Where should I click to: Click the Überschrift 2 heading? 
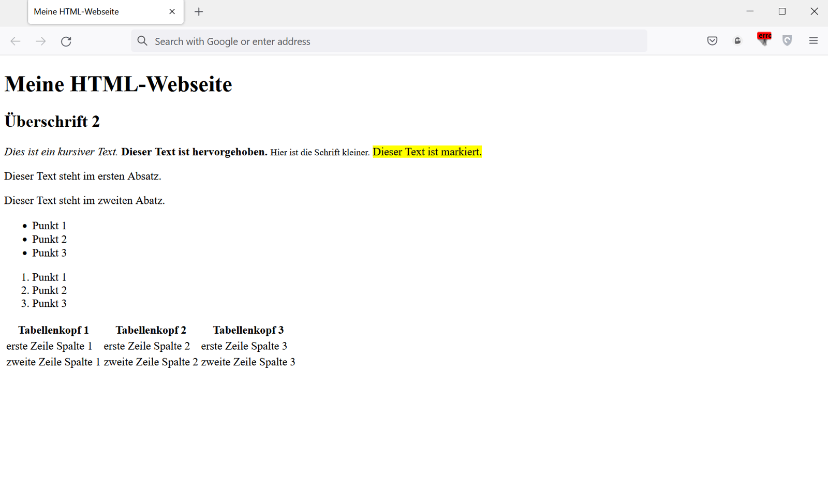coord(52,121)
